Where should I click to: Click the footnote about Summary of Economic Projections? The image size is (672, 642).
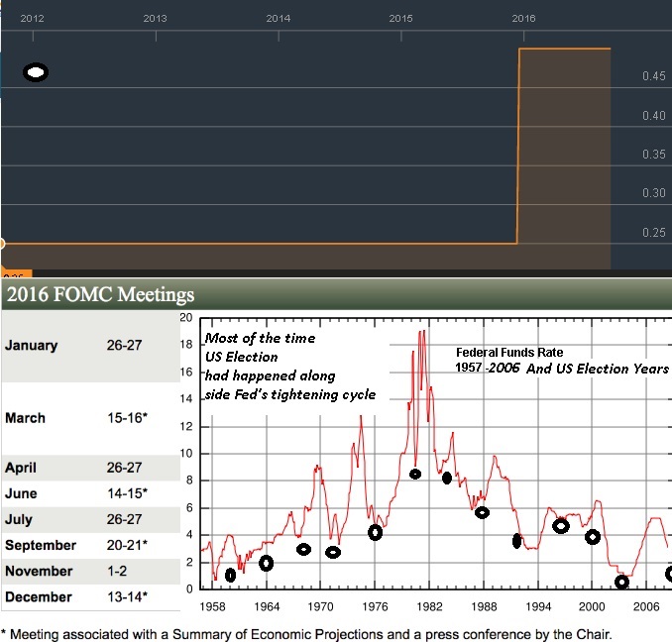tap(307, 633)
